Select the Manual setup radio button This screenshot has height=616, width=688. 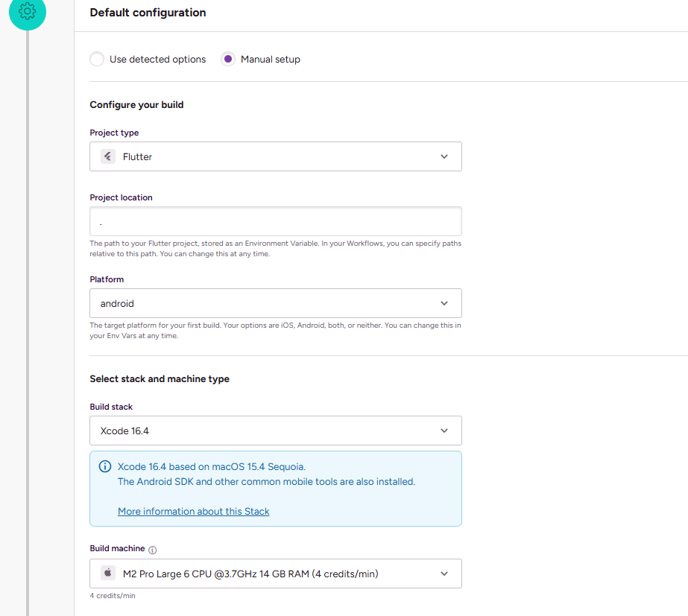pos(228,59)
